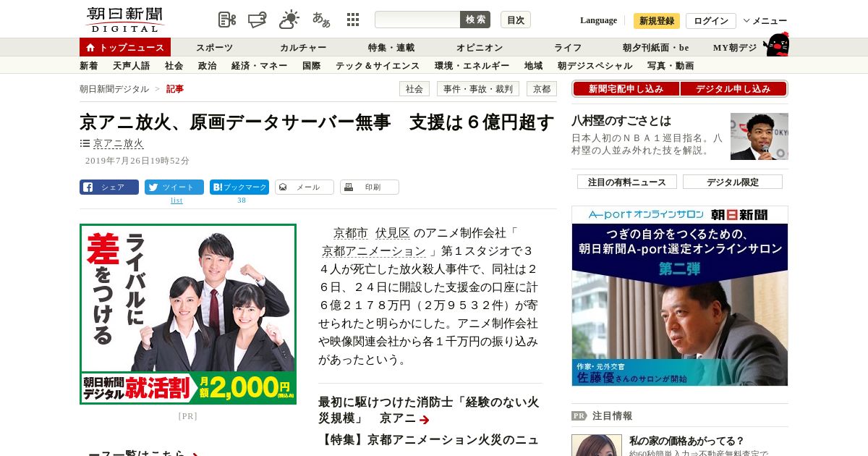Open デジタル限定 tab

[x=733, y=182]
